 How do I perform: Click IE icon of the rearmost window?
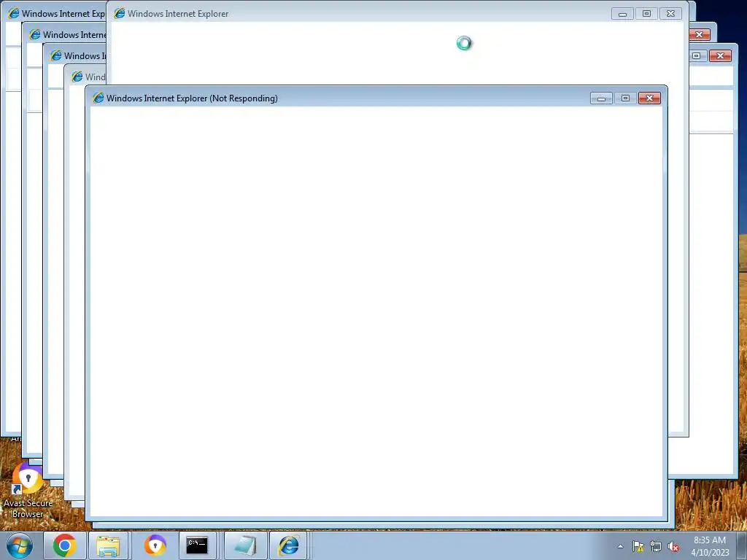tap(14, 13)
